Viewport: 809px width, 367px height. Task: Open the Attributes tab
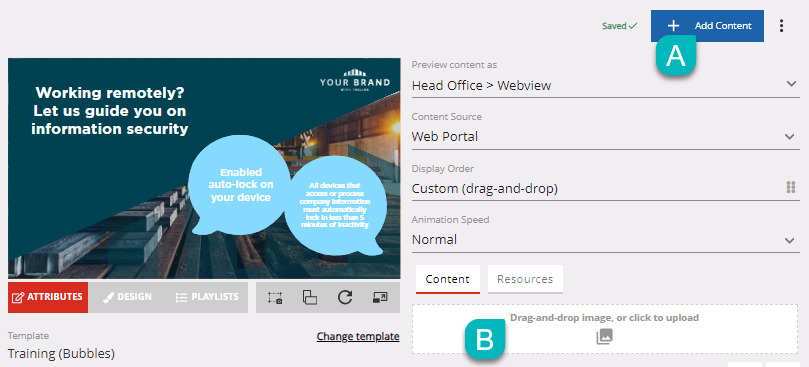click(48, 297)
